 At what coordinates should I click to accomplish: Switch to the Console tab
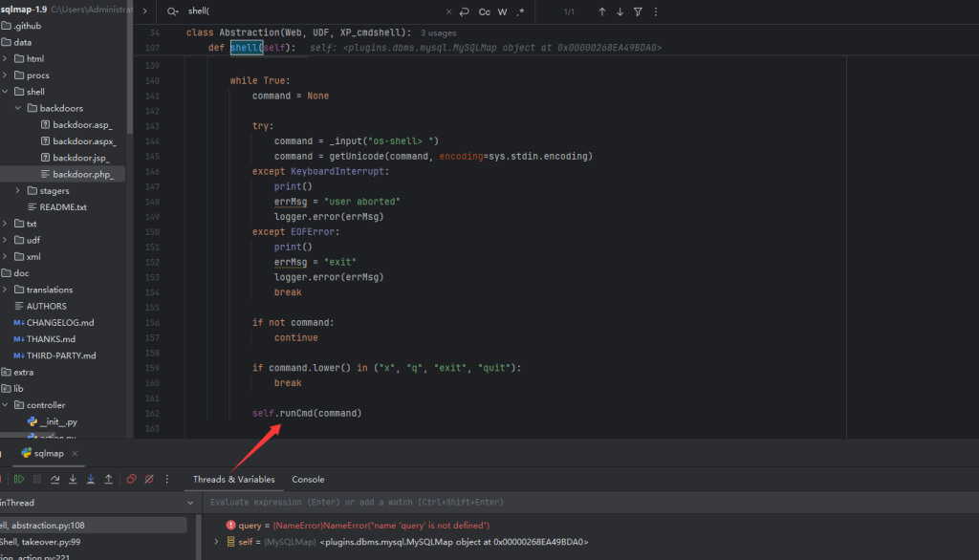[x=308, y=480]
